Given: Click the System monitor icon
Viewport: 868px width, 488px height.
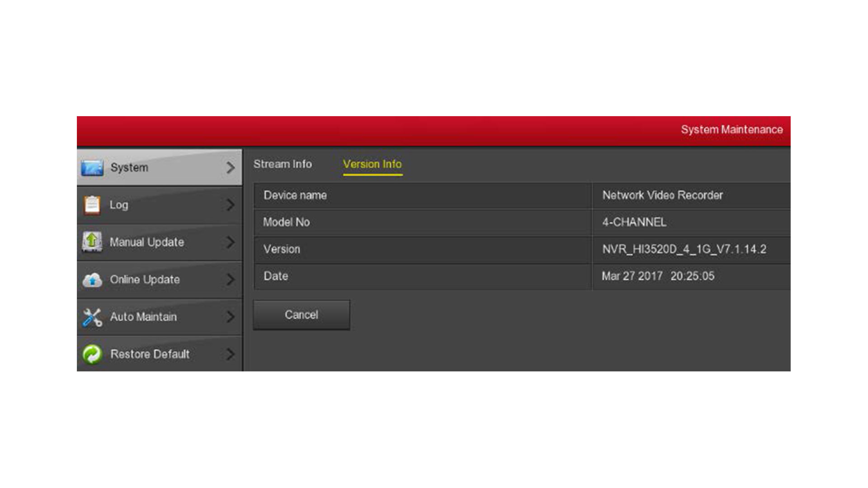Looking at the screenshot, I should tap(92, 168).
